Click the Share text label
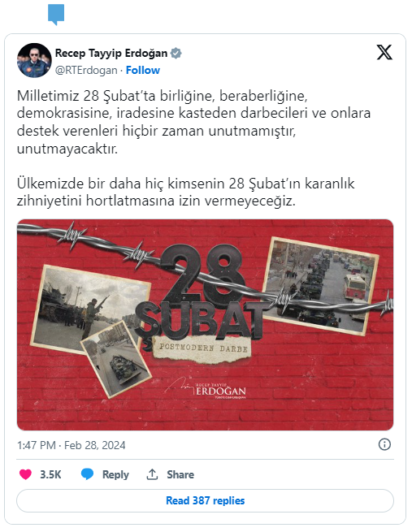The image size is (412, 532). 180,474
